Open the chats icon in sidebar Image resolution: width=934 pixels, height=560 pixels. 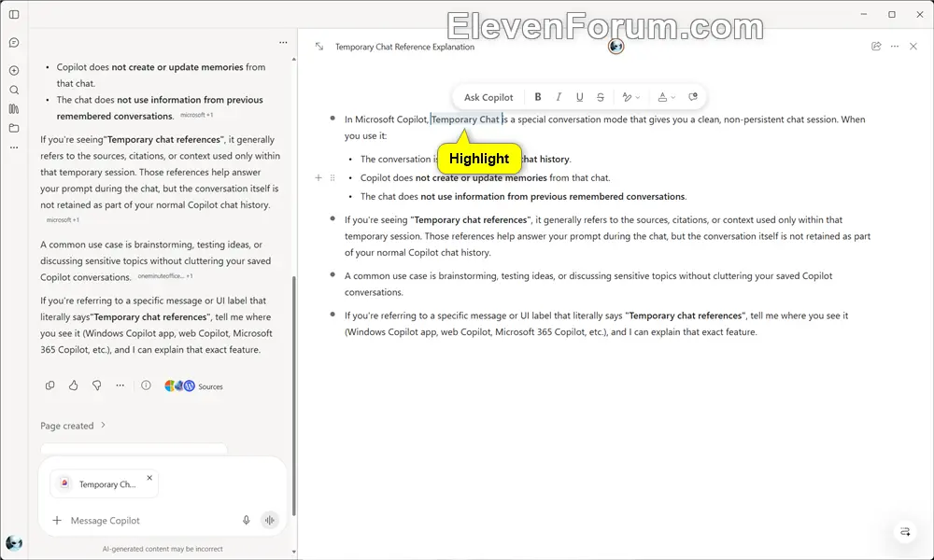point(14,43)
